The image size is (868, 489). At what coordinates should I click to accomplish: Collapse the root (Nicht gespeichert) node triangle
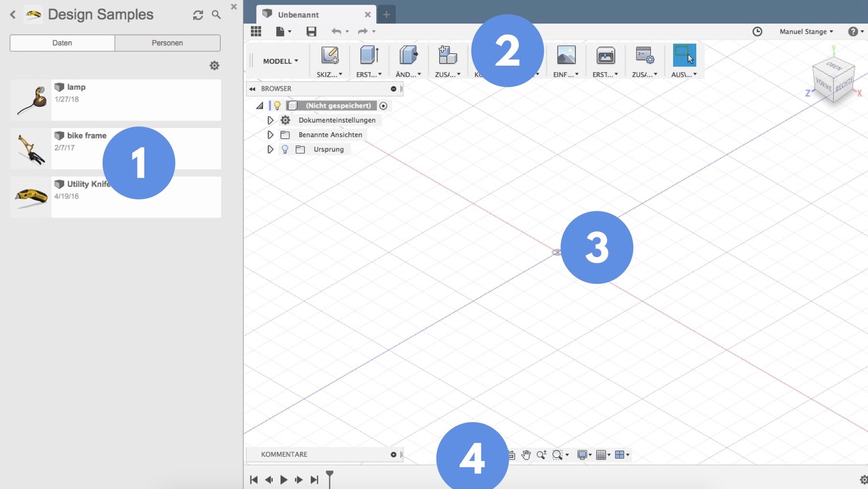(260, 105)
